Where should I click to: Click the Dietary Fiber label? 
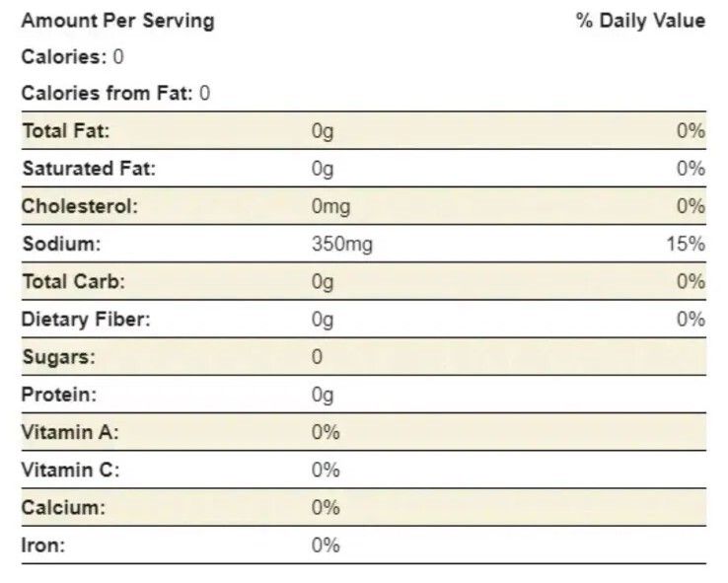(87, 320)
